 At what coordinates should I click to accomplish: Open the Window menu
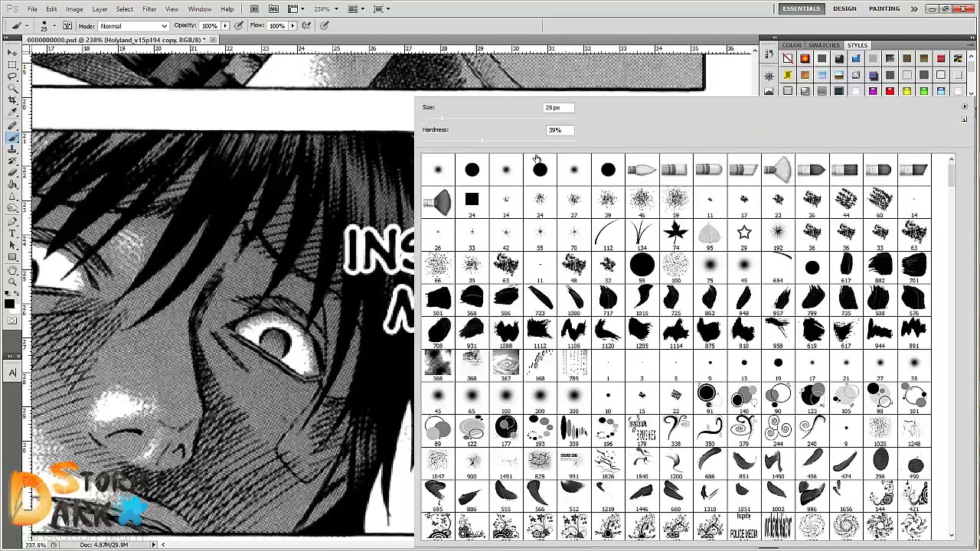pos(200,9)
